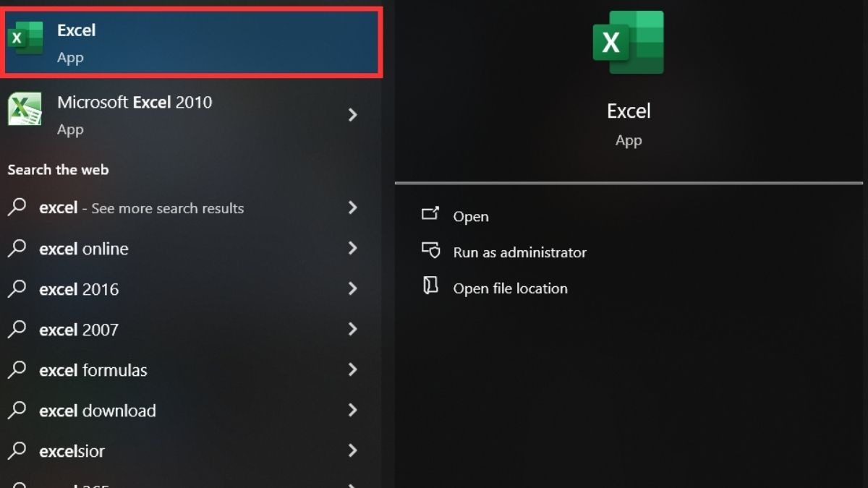This screenshot has width=868, height=488.
Task: Click the magnifier icon beside excel download
Action: click(x=17, y=410)
